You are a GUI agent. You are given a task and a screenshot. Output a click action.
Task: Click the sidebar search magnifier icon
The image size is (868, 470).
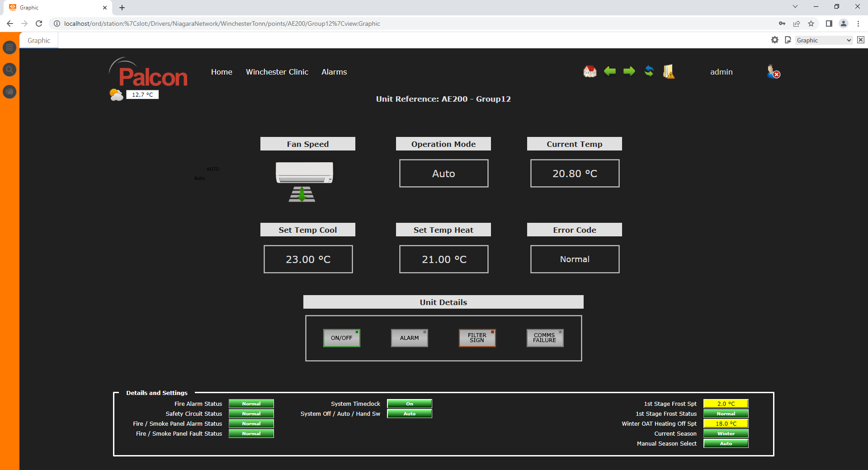pyautogui.click(x=9, y=70)
